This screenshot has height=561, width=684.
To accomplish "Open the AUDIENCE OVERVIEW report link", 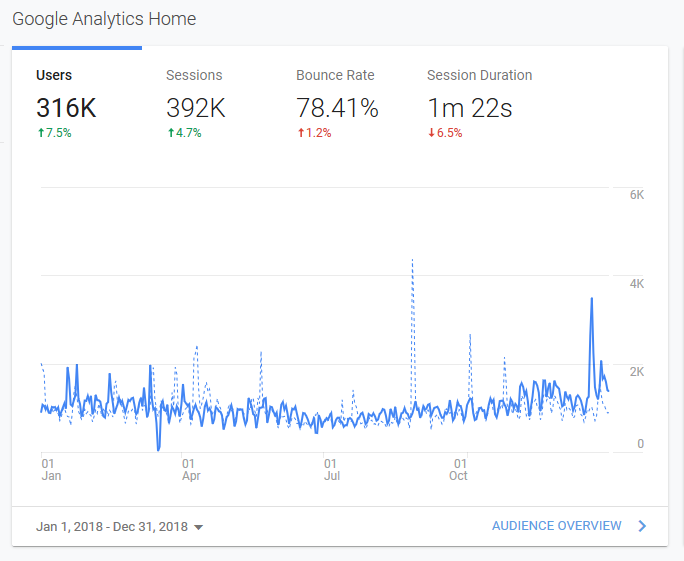I will 556,526.
